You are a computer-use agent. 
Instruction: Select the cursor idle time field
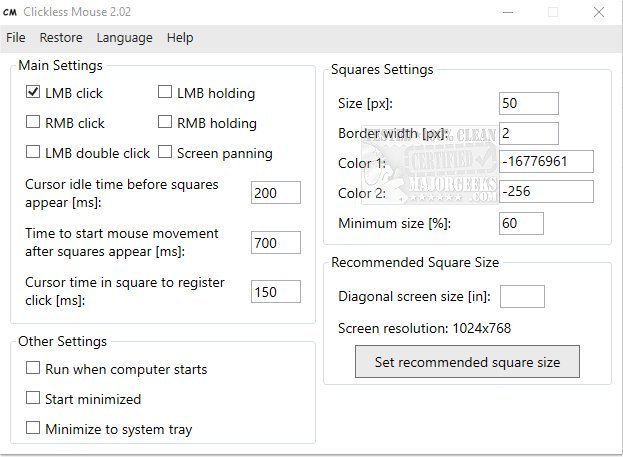pyautogui.click(x=275, y=193)
